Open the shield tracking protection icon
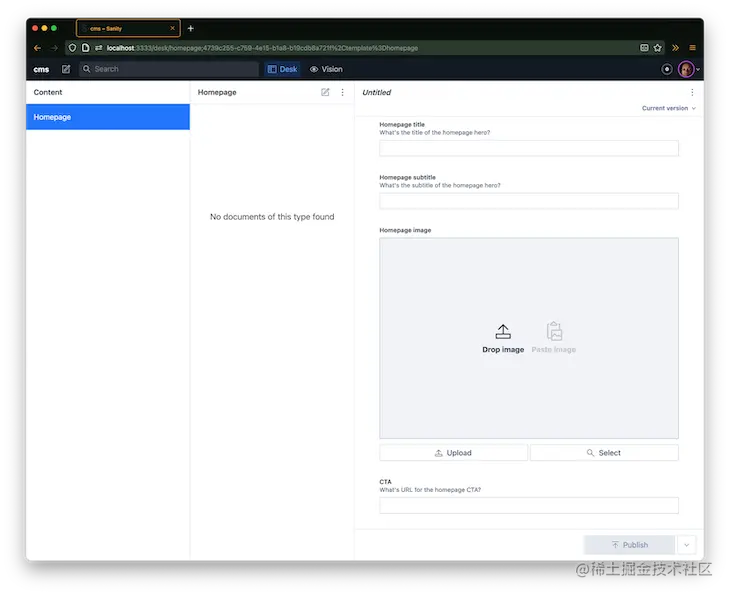The height and width of the screenshot is (595, 730). click(x=72, y=48)
